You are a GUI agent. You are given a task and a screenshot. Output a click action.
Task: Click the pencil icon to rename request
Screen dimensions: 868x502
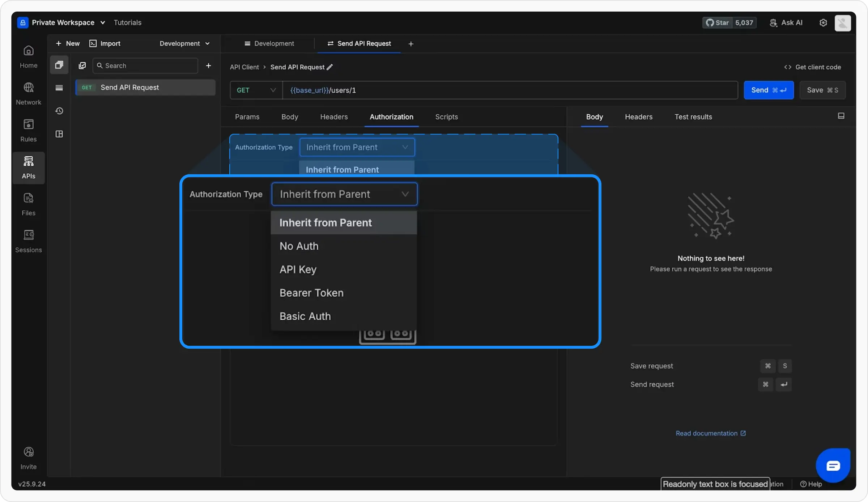(329, 67)
